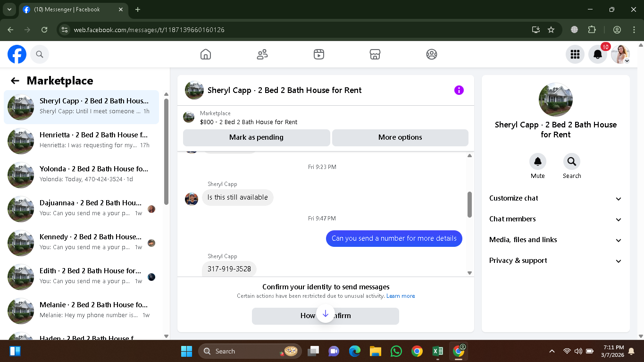644x362 pixels.
Task: Open Edith conversation in list
Action: coord(82,277)
